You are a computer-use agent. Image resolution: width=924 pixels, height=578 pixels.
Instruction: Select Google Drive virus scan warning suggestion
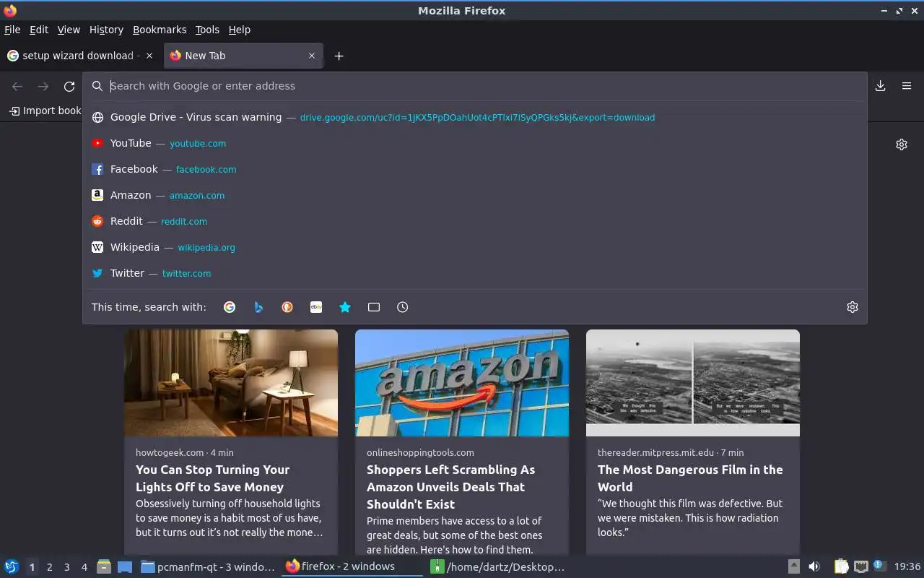point(475,117)
